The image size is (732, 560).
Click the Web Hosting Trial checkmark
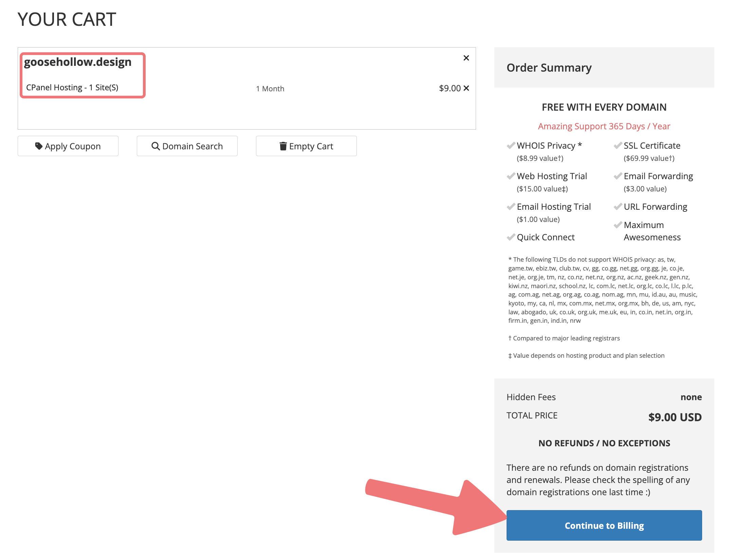(x=511, y=176)
